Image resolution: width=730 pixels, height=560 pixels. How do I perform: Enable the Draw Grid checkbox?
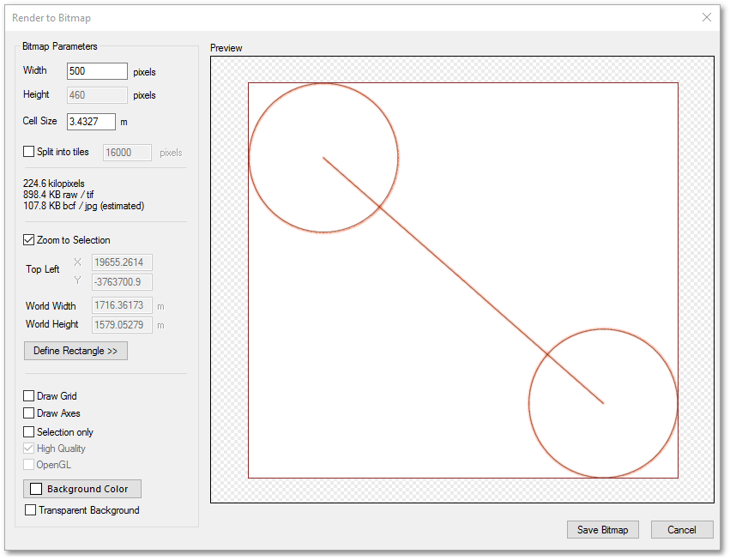tap(29, 395)
